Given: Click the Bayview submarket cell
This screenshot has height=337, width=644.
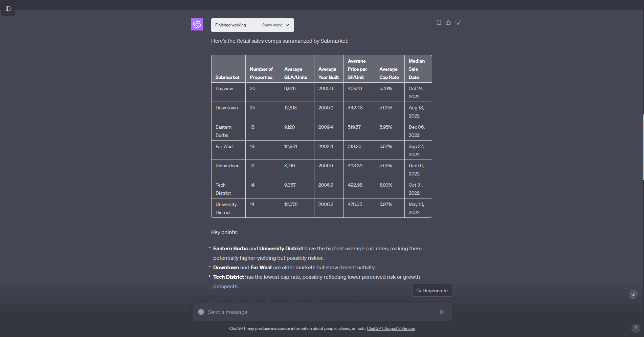Looking at the screenshot, I should 224,88.
